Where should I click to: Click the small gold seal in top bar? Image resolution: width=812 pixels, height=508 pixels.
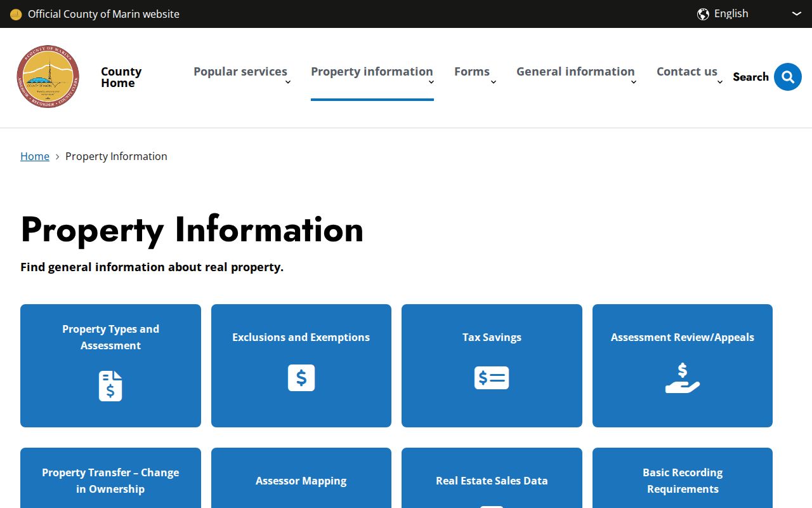click(x=16, y=14)
